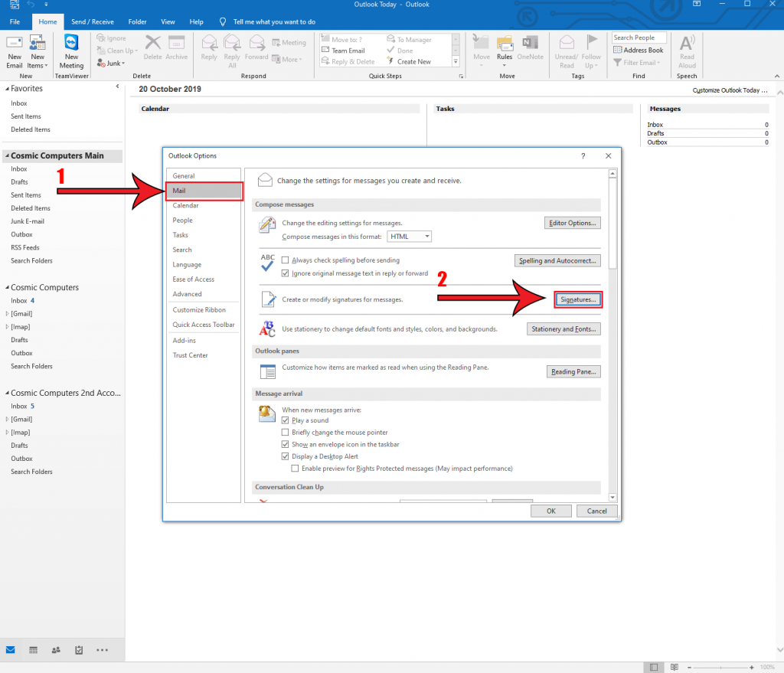The width and height of the screenshot is (784, 673).
Task: Open the People view icon
Action: click(x=55, y=649)
